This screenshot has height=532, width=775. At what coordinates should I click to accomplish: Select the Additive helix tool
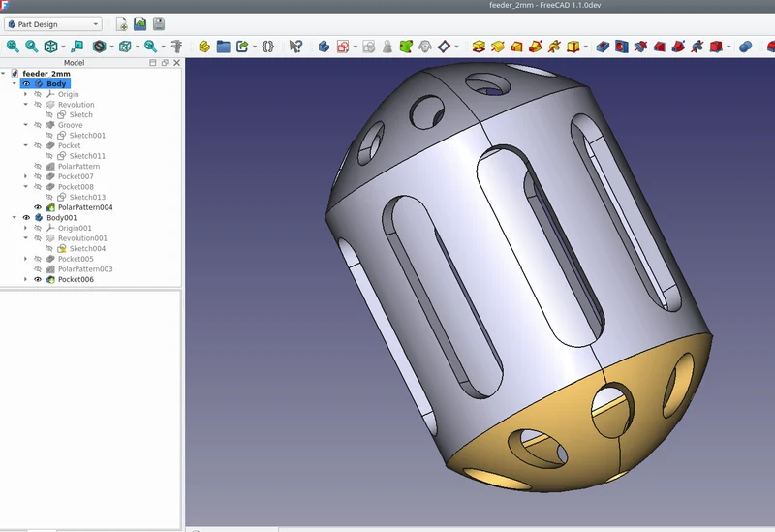[554, 47]
